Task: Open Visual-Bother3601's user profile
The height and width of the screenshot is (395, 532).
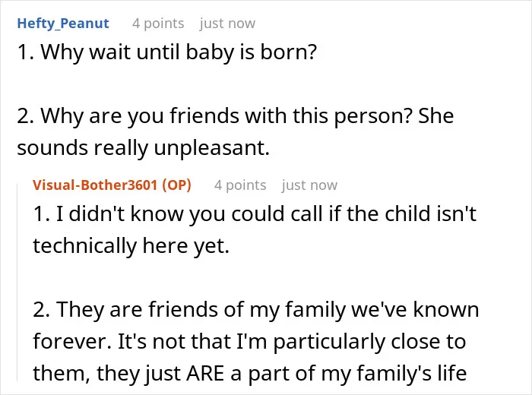Action: tap(95, 185)
